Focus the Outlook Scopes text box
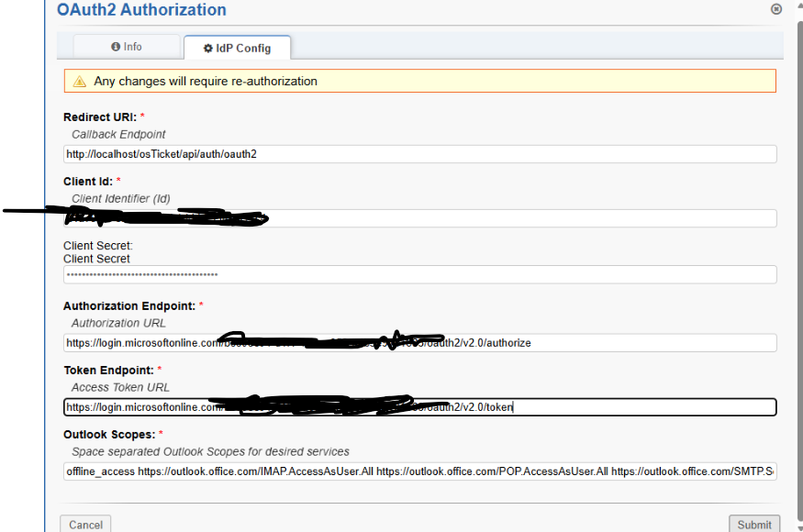This screenshot has height=532, width=803. point(419,471)
